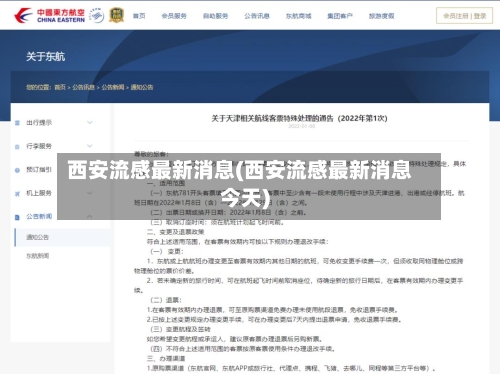Viewport: 500px width, 374px height.
Task: Open the 公告讯息 nav menu
Action: [x=257, y=16]
